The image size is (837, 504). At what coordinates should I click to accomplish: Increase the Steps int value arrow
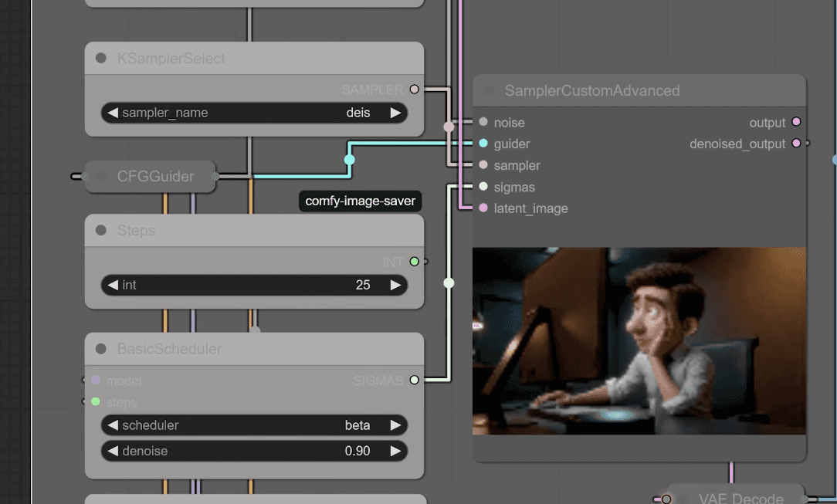(395, 286)
